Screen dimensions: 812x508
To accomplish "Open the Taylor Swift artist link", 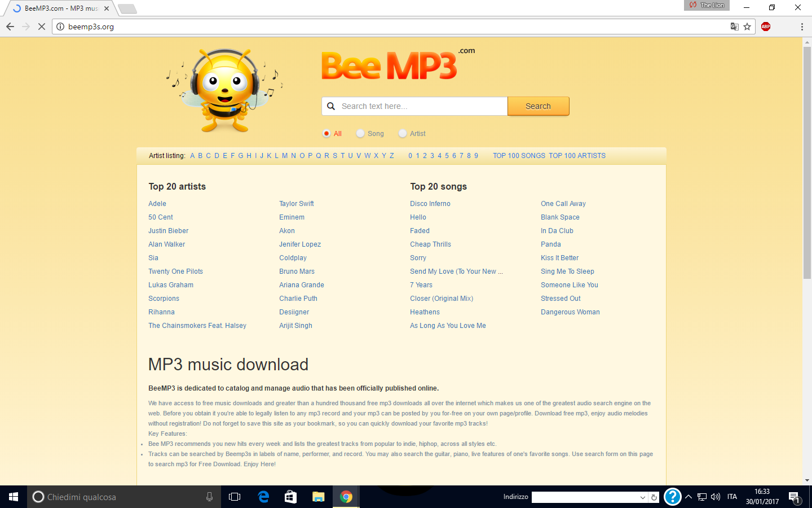I will pyautogui.click(x=297, y=204).
